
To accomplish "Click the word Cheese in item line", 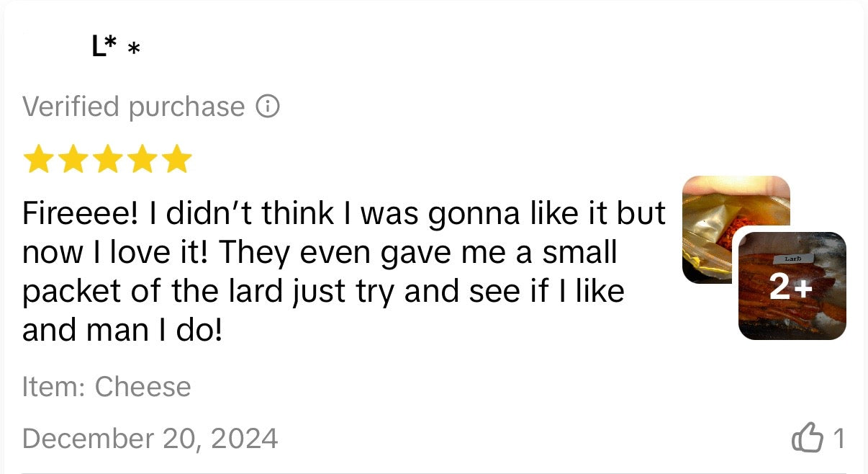I will [143, 388].
